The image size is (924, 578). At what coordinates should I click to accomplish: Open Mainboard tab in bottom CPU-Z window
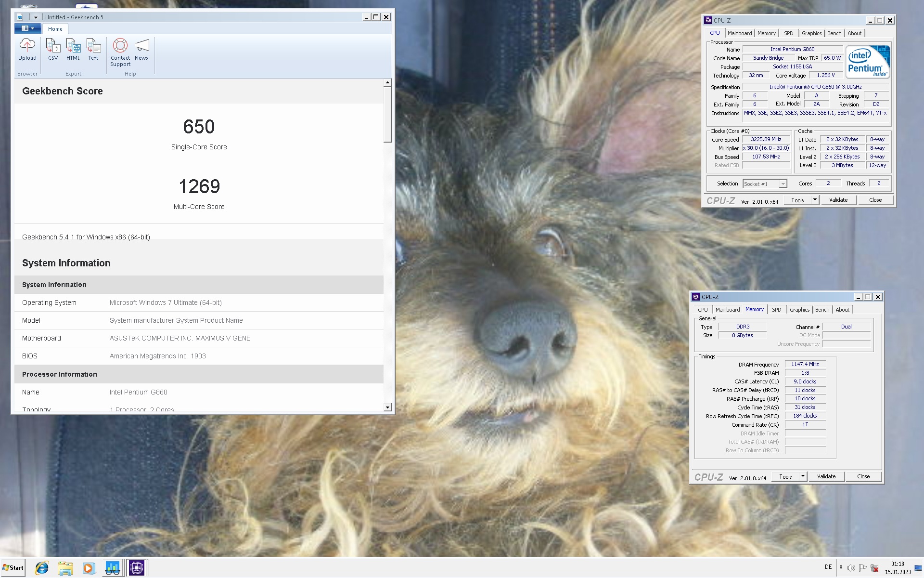728,310
